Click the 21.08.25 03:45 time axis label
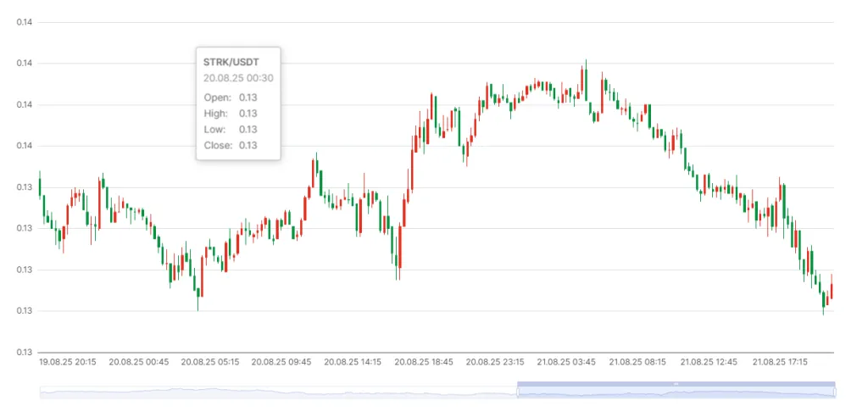The width and height of the screenshot is (868, 412). 567,362
